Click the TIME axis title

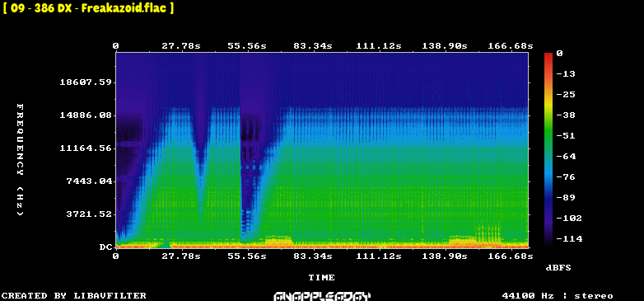pos(322,278)
